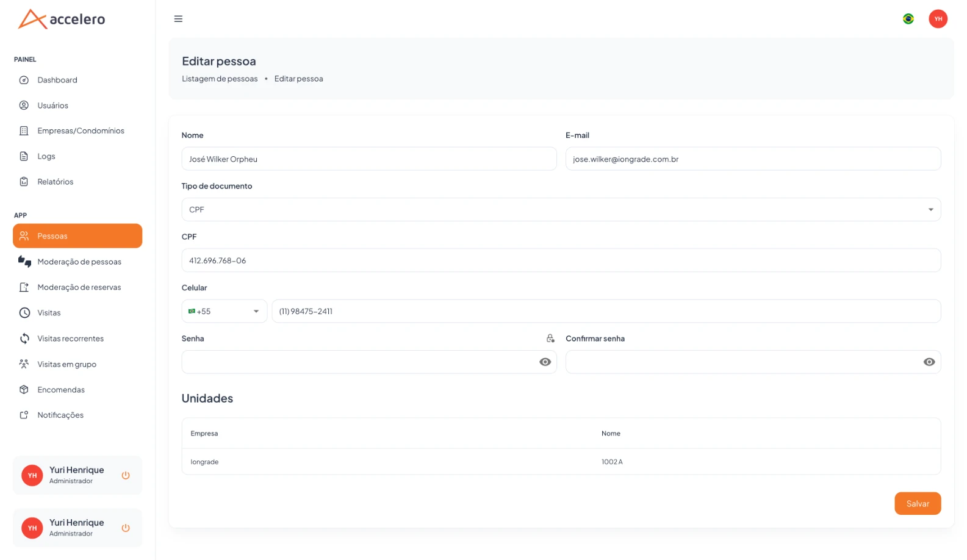Image resolution: width=967 pixels, height=560 pixels.
Task: Open the Notificações menu item
Action: [x=77, y=415]
